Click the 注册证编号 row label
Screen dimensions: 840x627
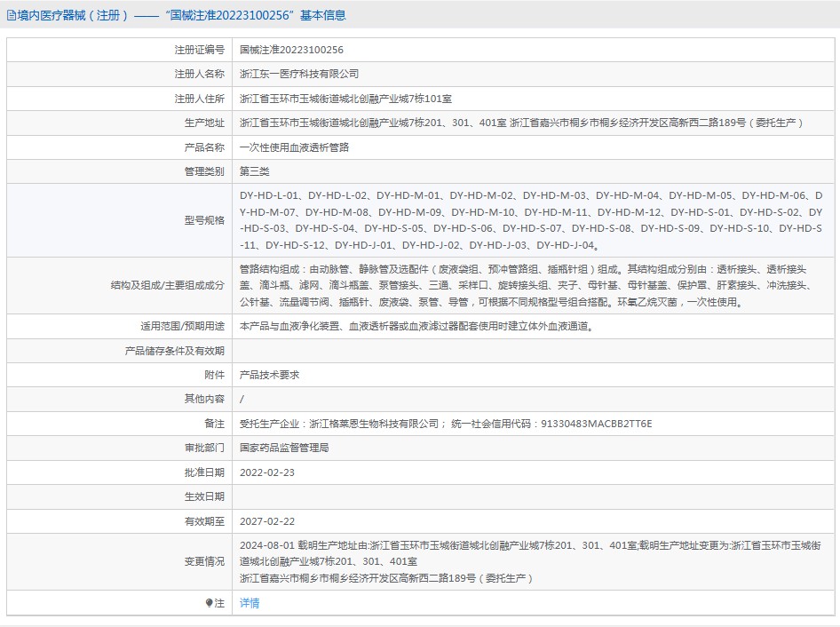(199, 50)
